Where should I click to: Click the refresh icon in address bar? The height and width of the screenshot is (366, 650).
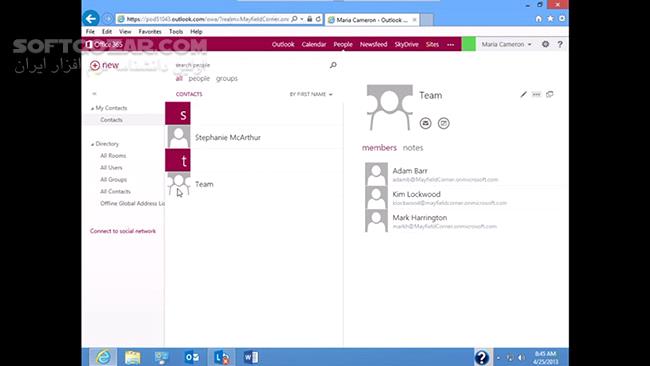tap(318, 19)
